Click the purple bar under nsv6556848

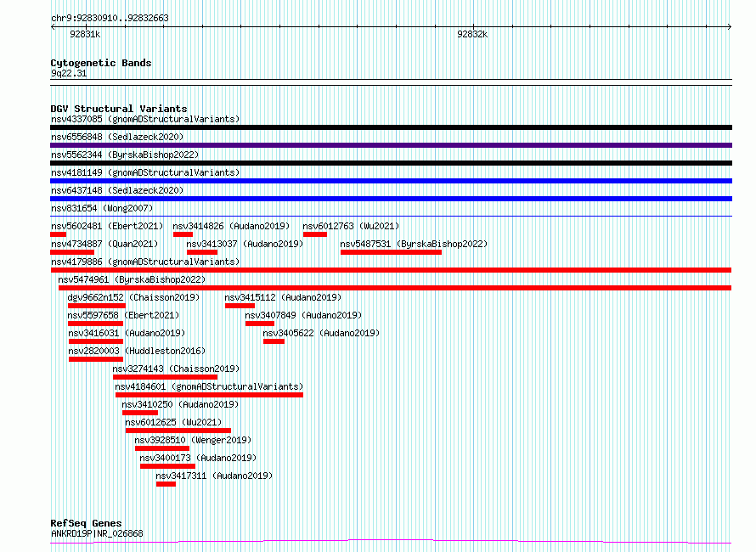tap(391, 145)
